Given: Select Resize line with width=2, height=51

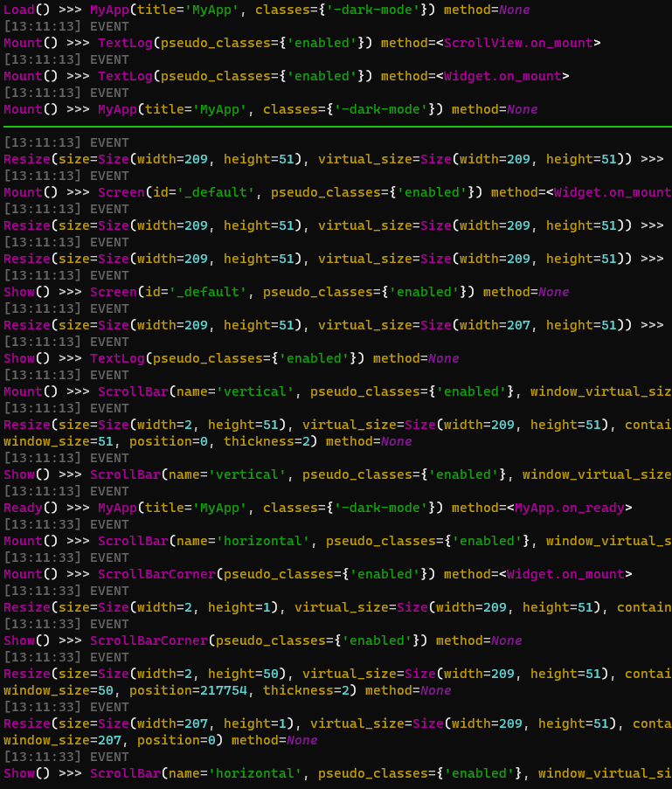Looking at the screenshot, I should click(338, 425).
